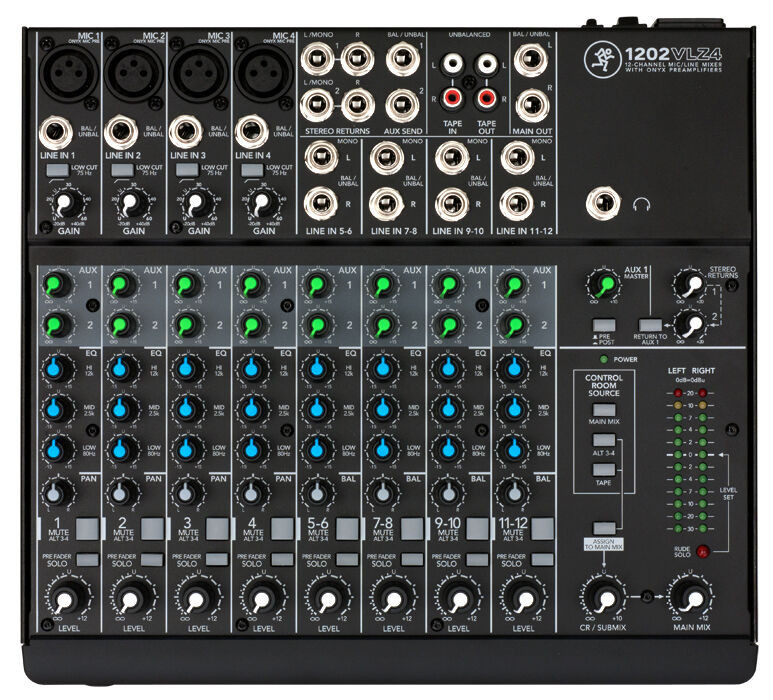Image resolution: width=773 pixels, height=700 pixels.
Task: Click the MAIN MIX level knob
Action: pyautogui.click(x=692, y=597)
